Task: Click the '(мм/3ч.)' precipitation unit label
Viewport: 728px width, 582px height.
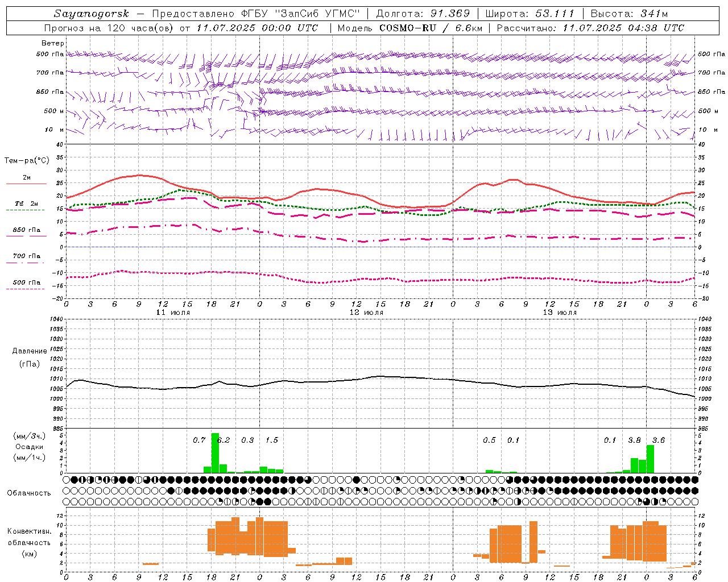Action: click(30, 436)
